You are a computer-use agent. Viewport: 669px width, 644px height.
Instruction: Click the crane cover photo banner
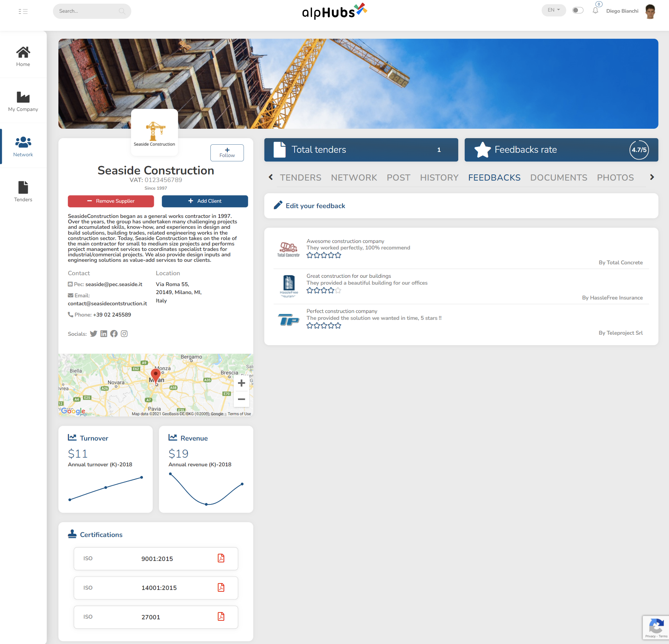(x=358, y=84)
